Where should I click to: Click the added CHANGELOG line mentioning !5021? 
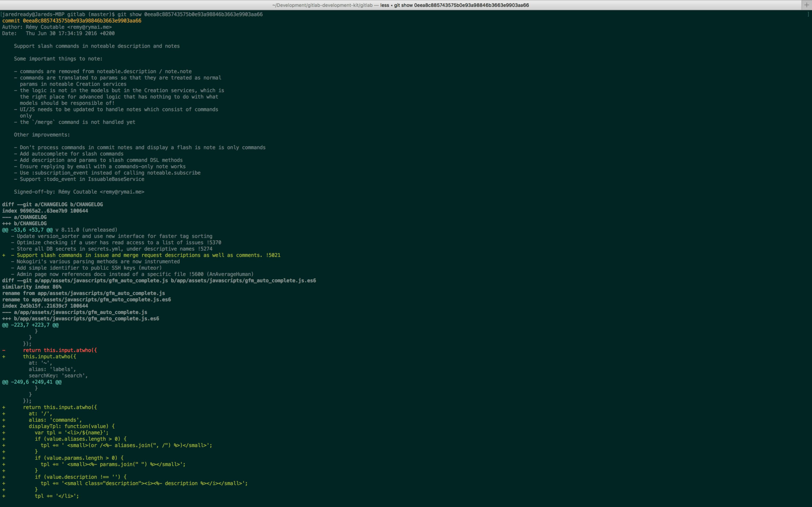point(145,255)
